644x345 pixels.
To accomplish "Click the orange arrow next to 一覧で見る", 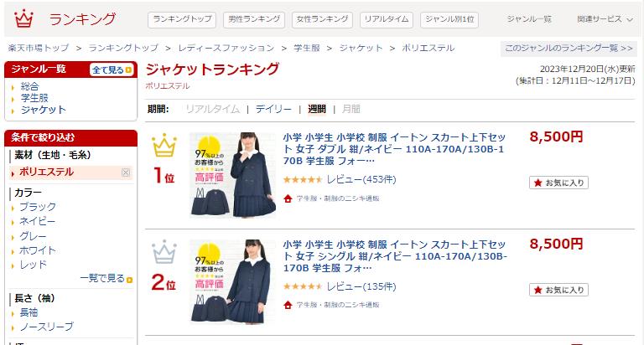I will (x=130, y=280).
